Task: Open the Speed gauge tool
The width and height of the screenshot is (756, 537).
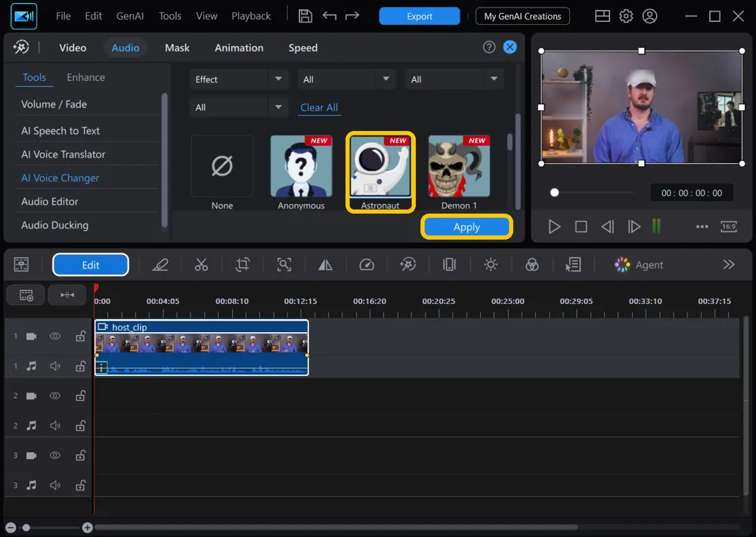Action: [367, 265]
